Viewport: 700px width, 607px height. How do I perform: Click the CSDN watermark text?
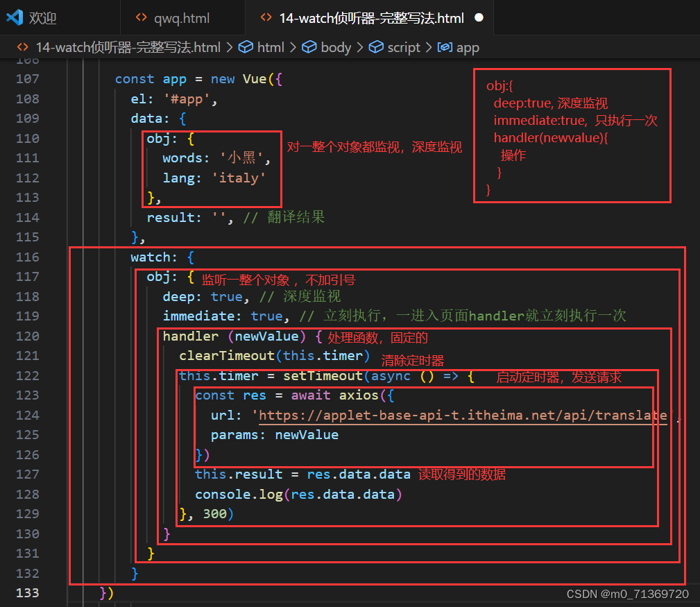point(626,594)
